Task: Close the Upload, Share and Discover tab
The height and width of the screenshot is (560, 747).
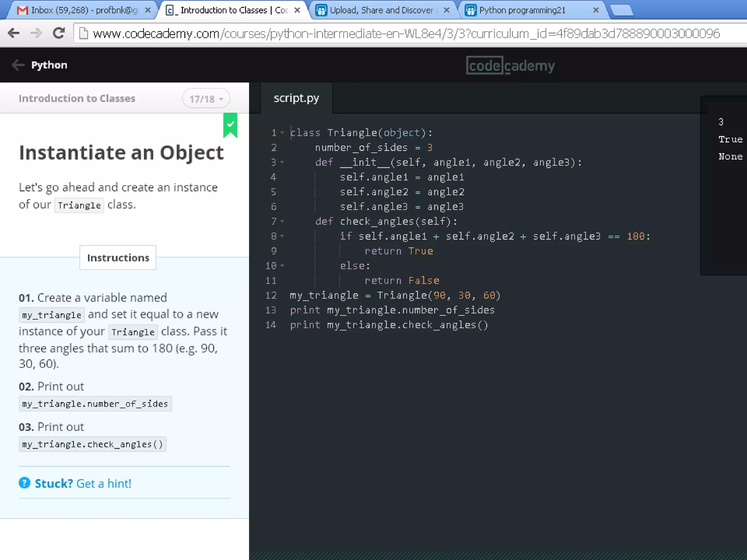Action: (x=446, y=10)
